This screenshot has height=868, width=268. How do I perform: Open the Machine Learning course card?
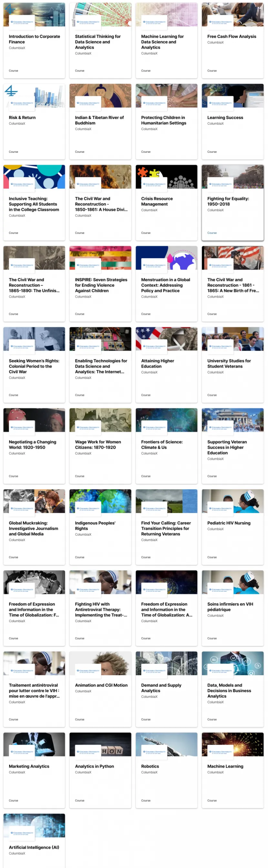coord(232,770)
